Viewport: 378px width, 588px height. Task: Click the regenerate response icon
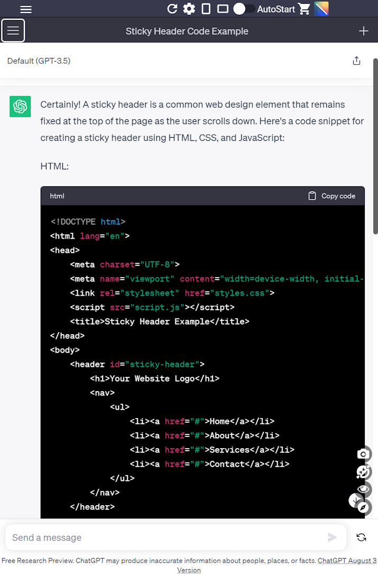(x=361, y=537)
